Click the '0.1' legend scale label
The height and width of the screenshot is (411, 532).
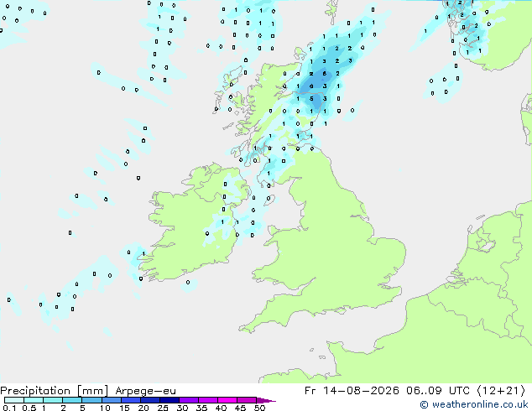[9, 408]
